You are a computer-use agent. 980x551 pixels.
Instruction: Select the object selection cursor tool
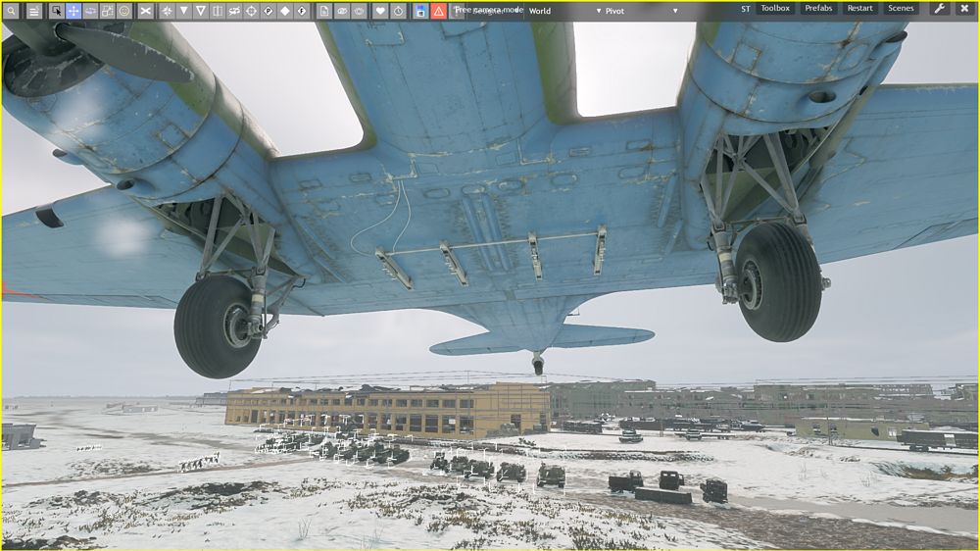tap(57, 11)
